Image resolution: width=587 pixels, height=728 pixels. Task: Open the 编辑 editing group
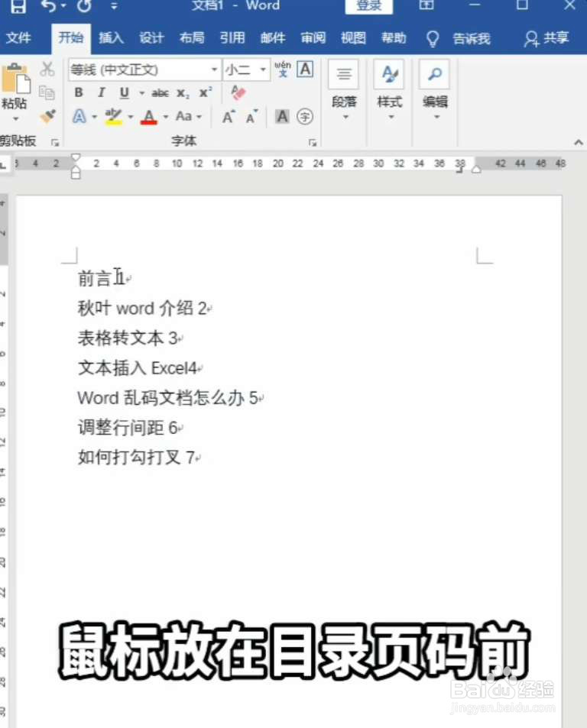[435, 89]
